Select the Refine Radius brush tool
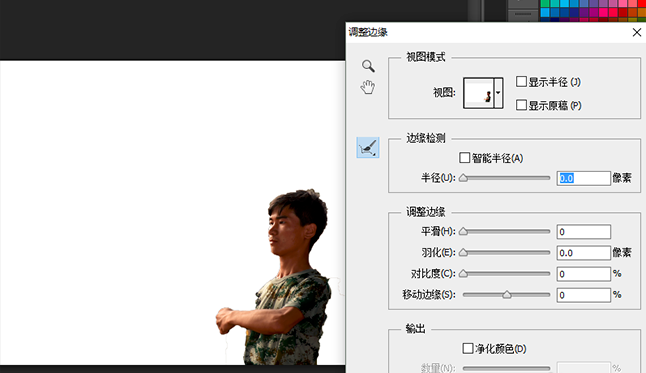Viewport: 646px width, 373px height. pos(368,148)
